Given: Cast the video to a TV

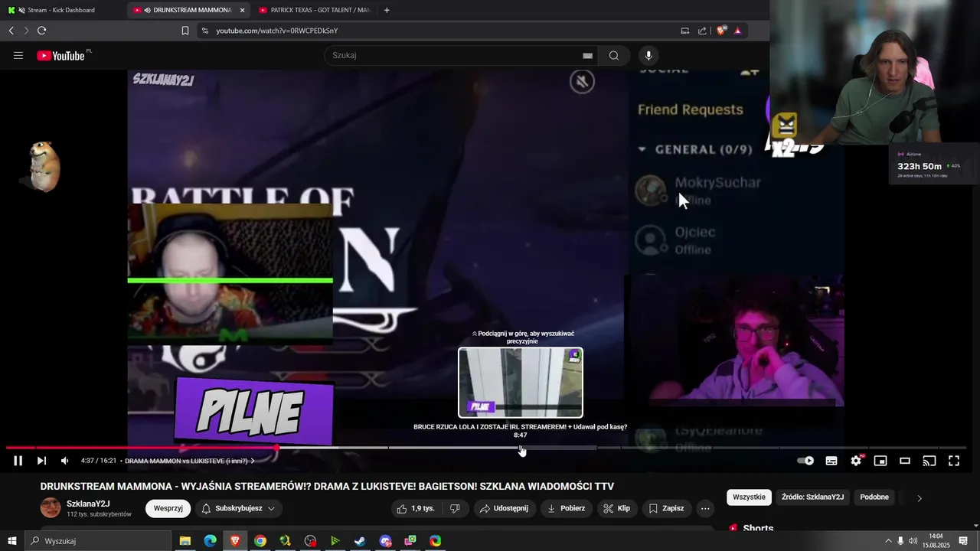Looking at the screenshot, I should 929,461.
